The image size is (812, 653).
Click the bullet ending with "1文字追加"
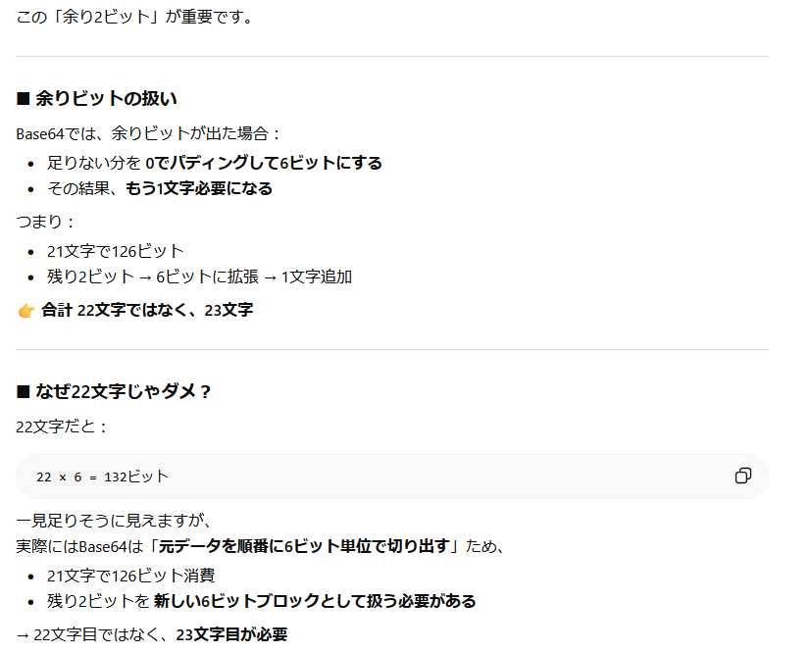[199, 276]
